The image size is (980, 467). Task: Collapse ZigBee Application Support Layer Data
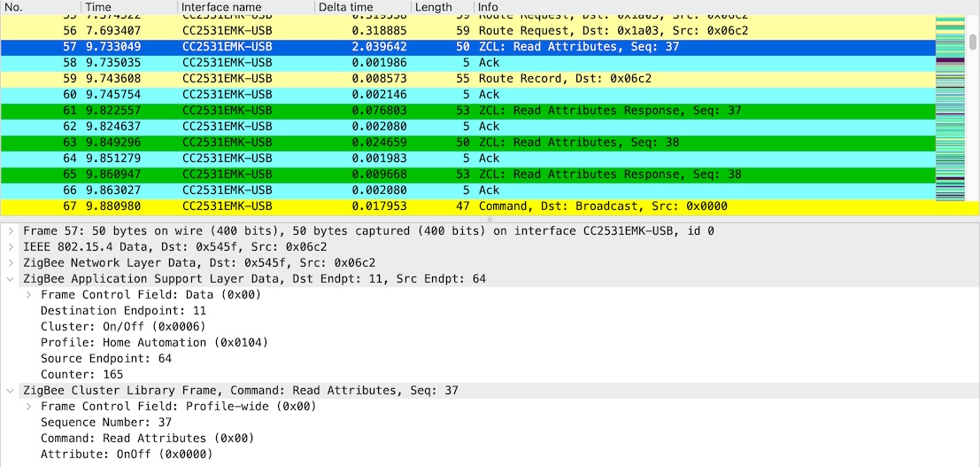point(12,278)
